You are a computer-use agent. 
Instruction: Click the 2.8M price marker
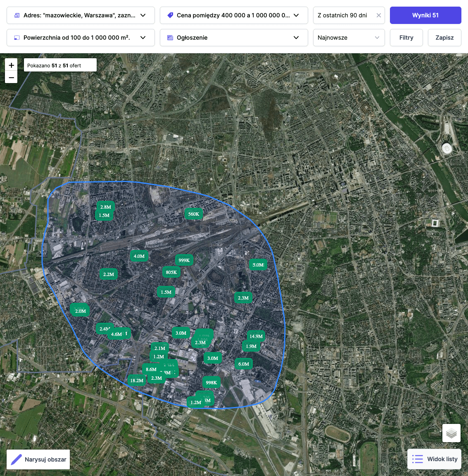tap(106, 207)
